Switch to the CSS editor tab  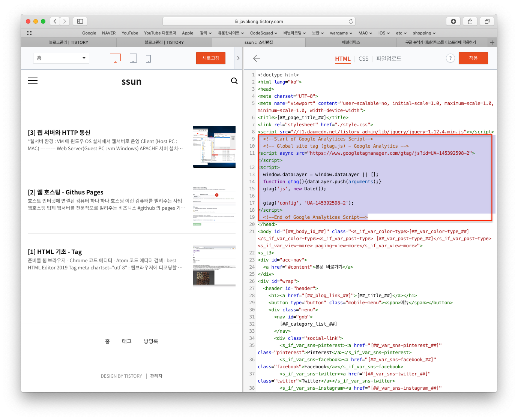click(x=363, y=59)
